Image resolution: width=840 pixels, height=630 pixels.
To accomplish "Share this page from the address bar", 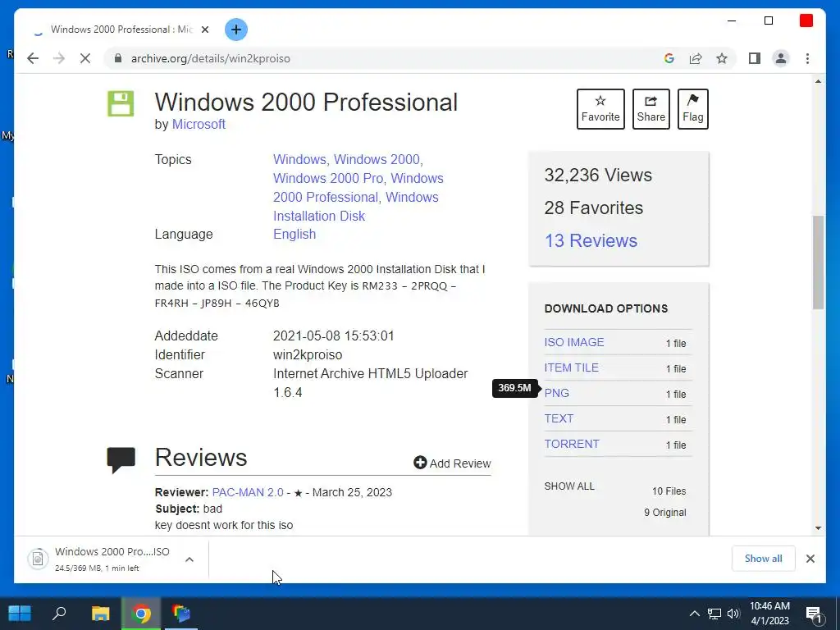I will [x=696, y=58].
